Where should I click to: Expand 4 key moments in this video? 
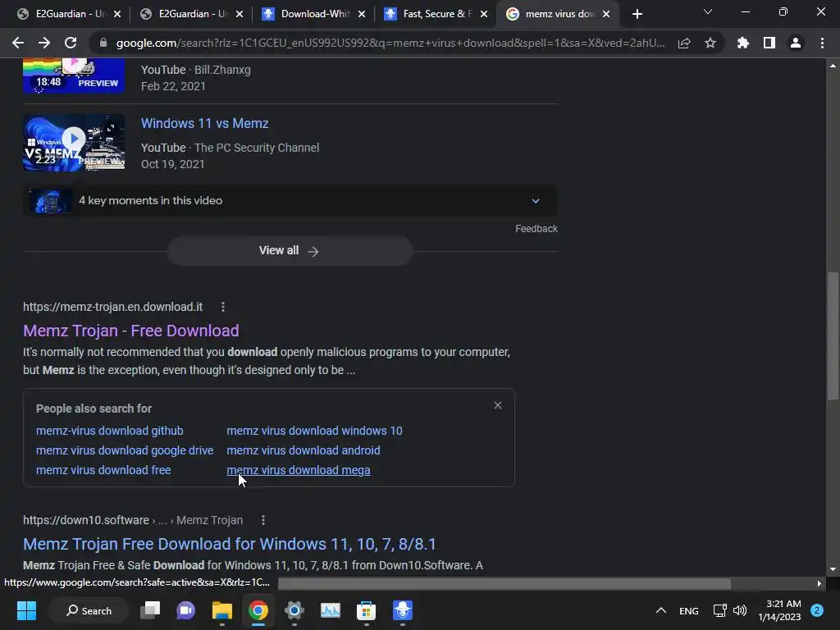[x=290, y=200]
